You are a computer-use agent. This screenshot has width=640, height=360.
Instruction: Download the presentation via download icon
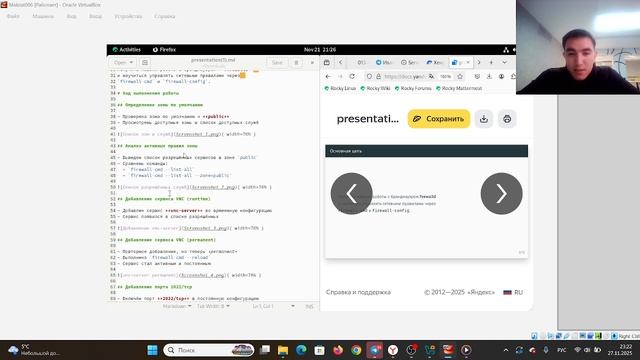[x=484, y=119]
